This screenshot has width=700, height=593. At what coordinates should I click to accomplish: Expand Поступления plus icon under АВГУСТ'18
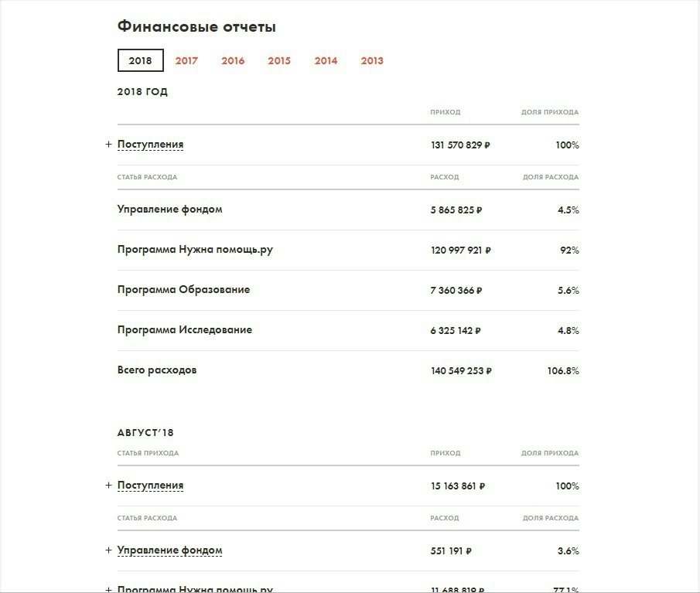(108, 486)
